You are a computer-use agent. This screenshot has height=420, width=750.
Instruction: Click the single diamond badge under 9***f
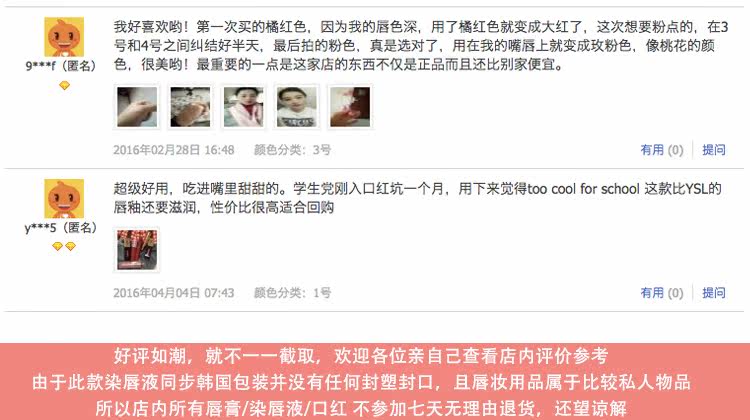[x=64, y=86]
